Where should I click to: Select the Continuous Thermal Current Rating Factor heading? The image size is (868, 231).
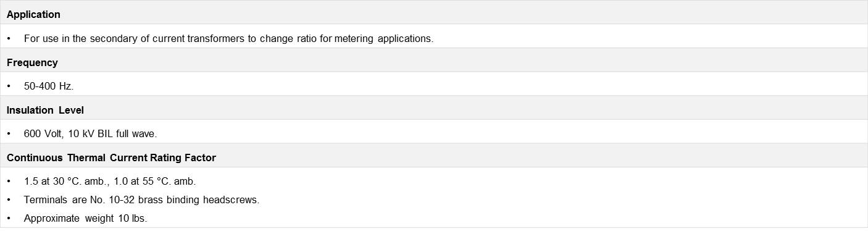coord(111,157)
